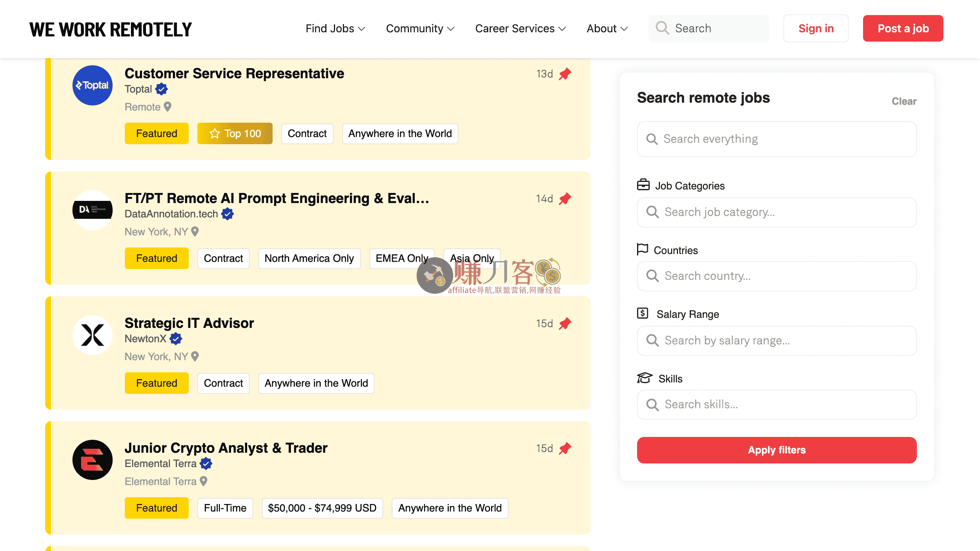
Task: Click the magnifier icon in the header search
Action: point(662,28)
